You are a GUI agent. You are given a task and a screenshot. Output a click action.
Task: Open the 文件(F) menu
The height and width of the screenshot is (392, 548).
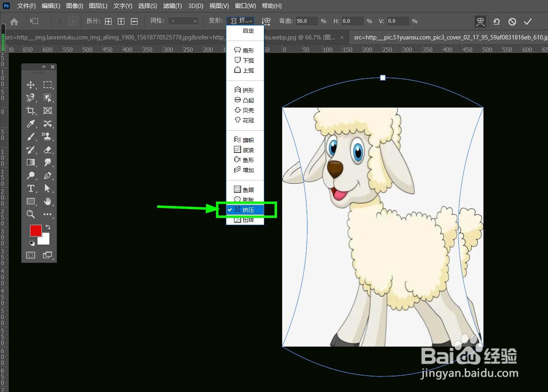pos(26,6)
